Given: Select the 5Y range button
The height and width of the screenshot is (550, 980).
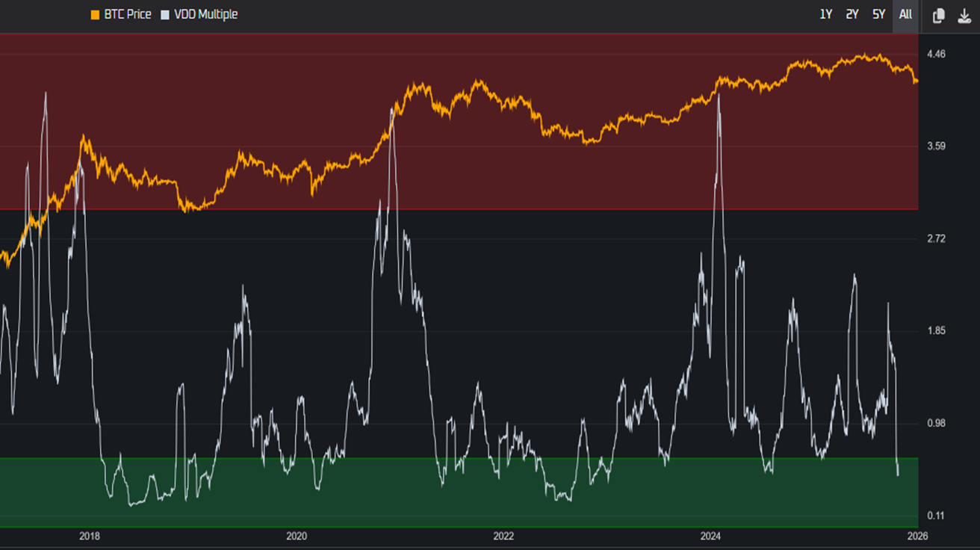Looking at the screenshot, I should [x=878, y=14].
